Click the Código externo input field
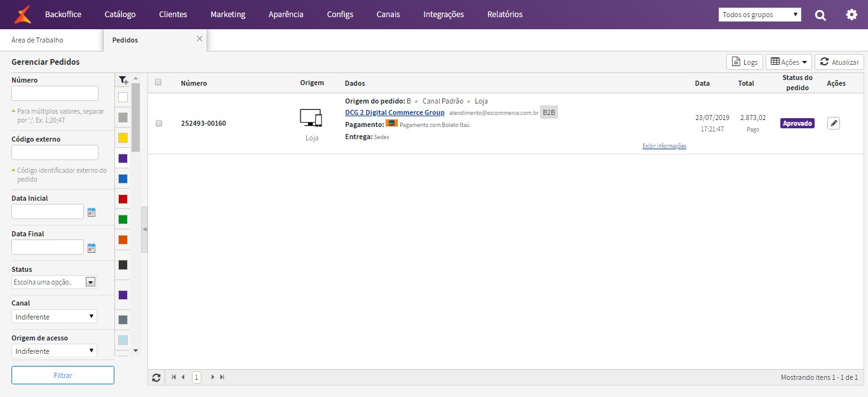This screenshot has width=868, height=397. click(x=55, y=152)
